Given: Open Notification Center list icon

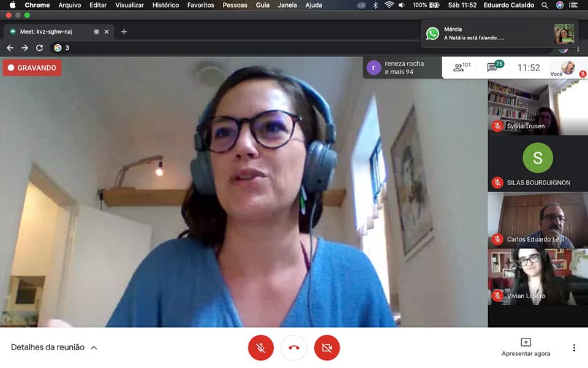Looking at the screenshot, I should (573, 5).
